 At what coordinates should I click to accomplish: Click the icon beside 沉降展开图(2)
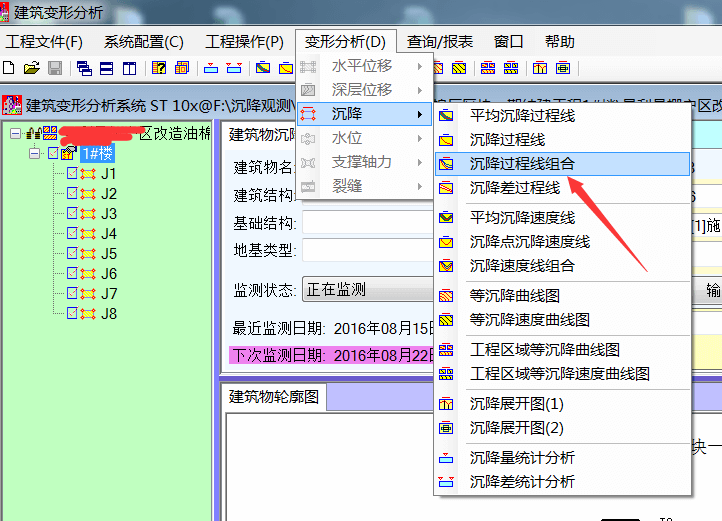(446, 428)
